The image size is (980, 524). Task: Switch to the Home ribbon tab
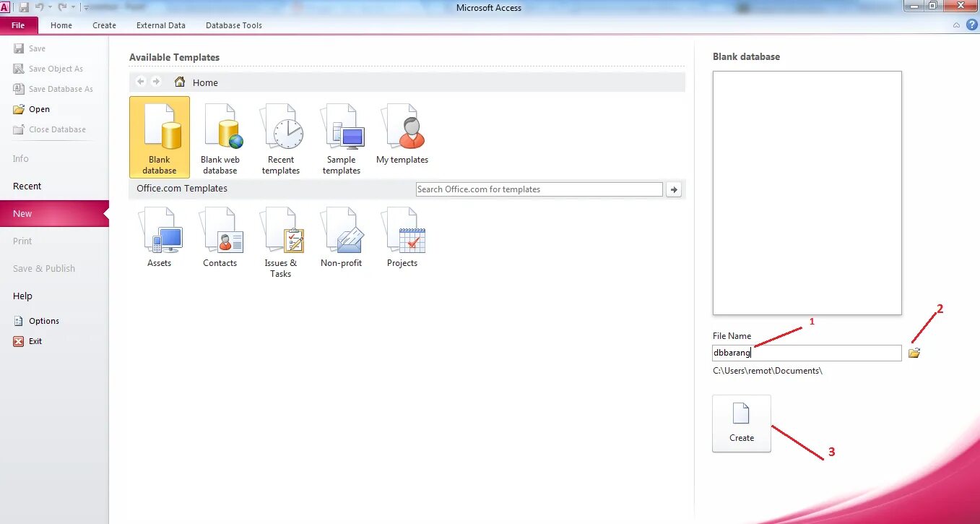[61, 25]
